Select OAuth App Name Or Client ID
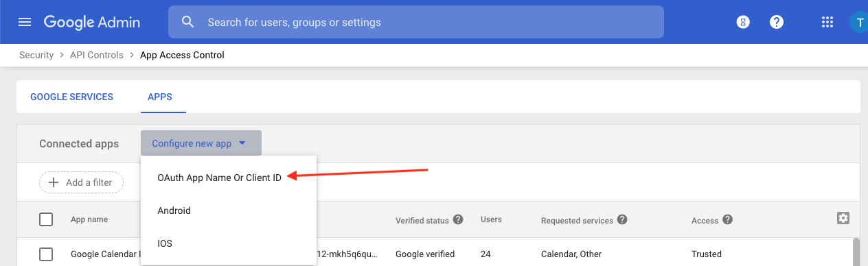 point(220,178)
